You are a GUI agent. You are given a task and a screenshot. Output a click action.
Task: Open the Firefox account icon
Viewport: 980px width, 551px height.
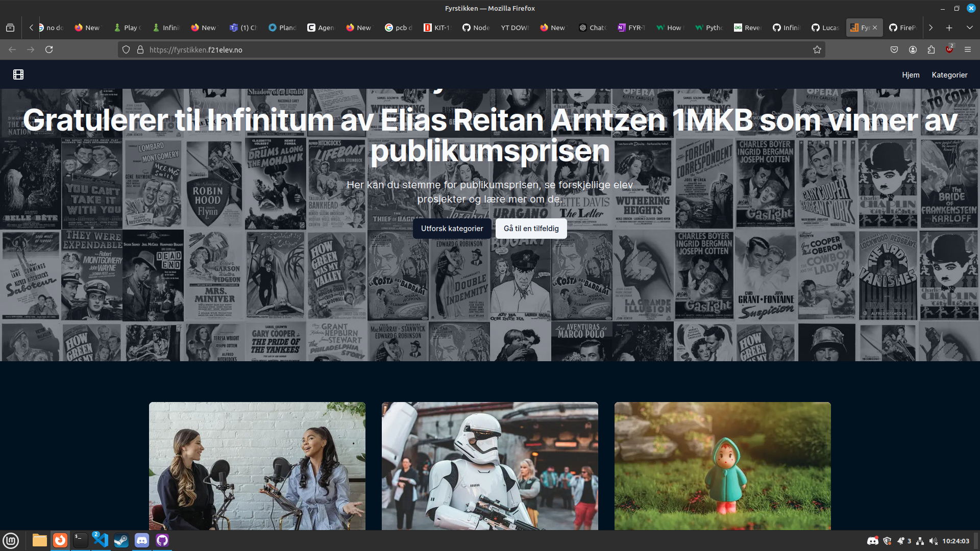(x=913, y=49)
